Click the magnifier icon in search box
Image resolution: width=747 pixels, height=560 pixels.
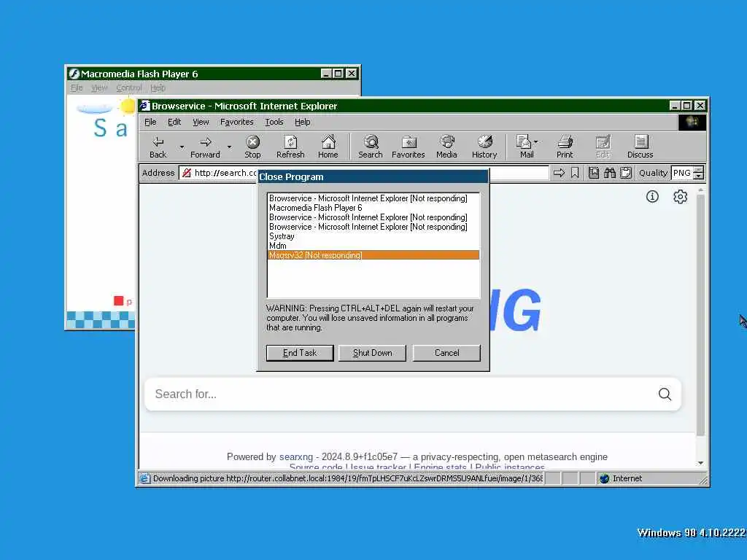pos(665,394)
